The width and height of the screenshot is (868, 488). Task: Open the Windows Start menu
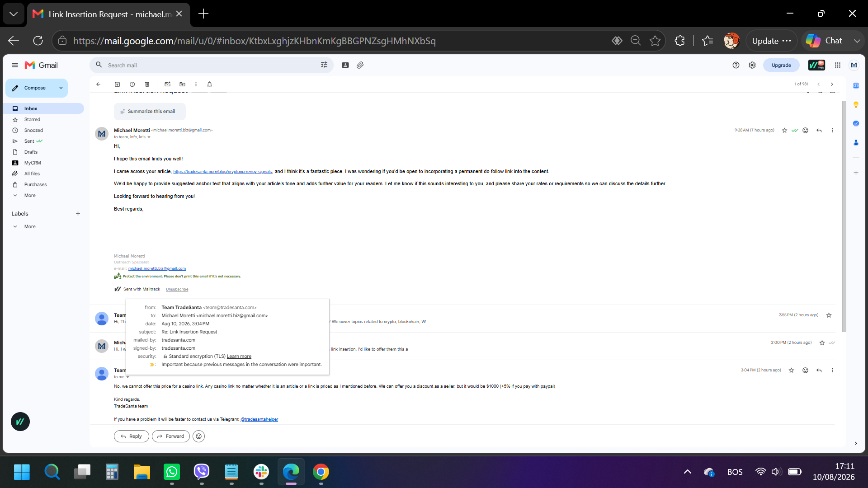[x=22, y=472]
